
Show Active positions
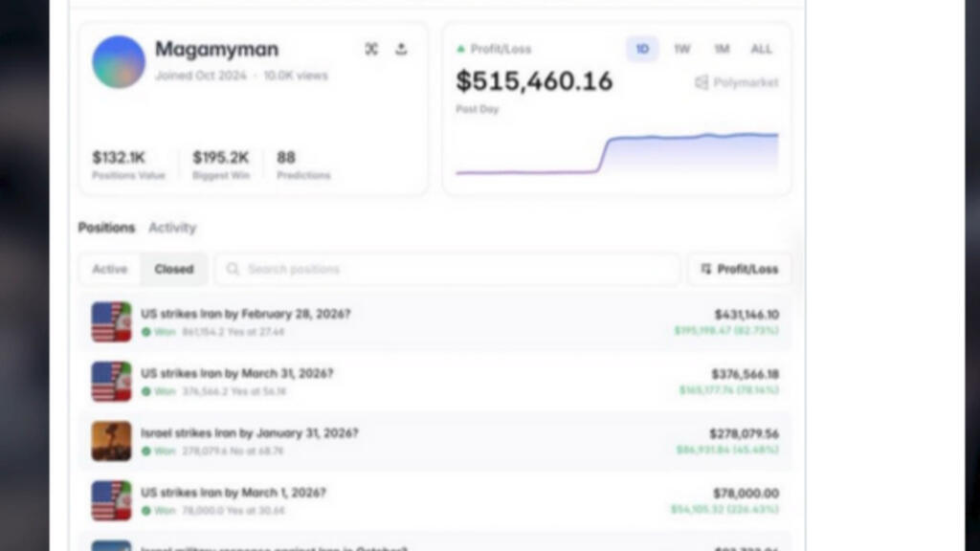tap(110, 270)
